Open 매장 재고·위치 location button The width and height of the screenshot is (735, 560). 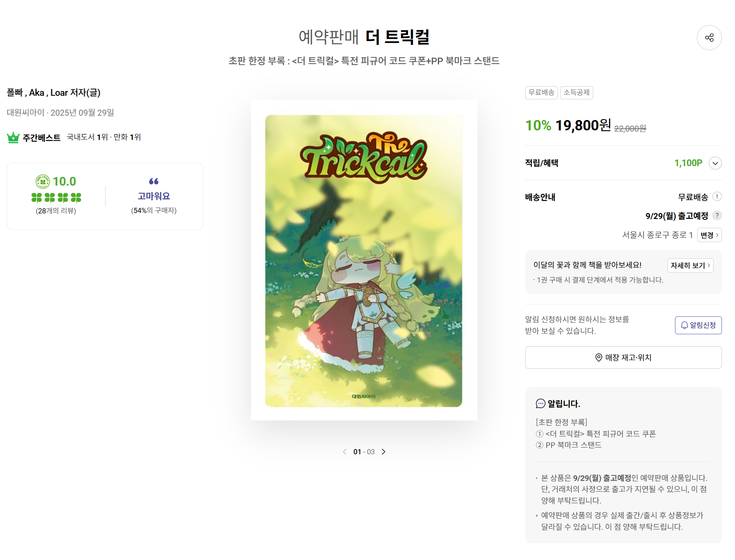pos(623,357)
